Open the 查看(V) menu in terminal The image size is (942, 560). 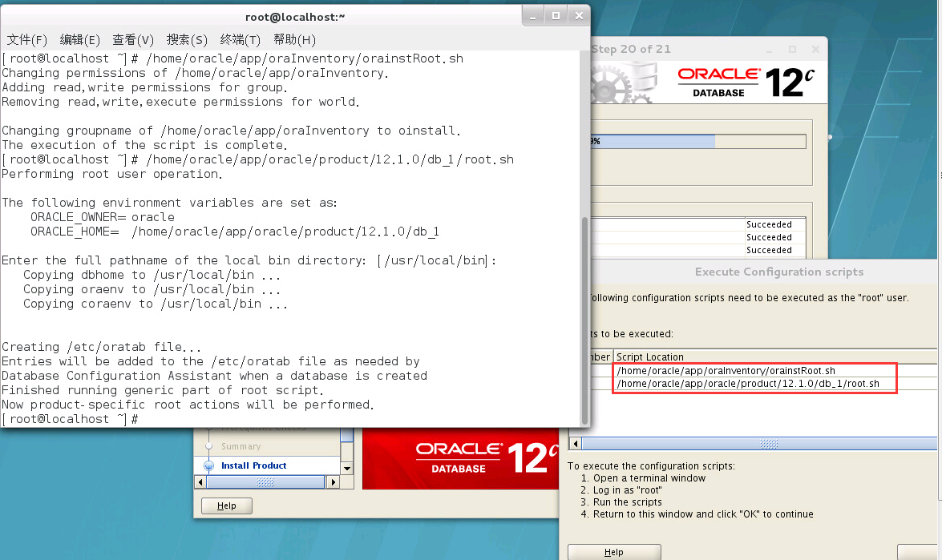133,39
